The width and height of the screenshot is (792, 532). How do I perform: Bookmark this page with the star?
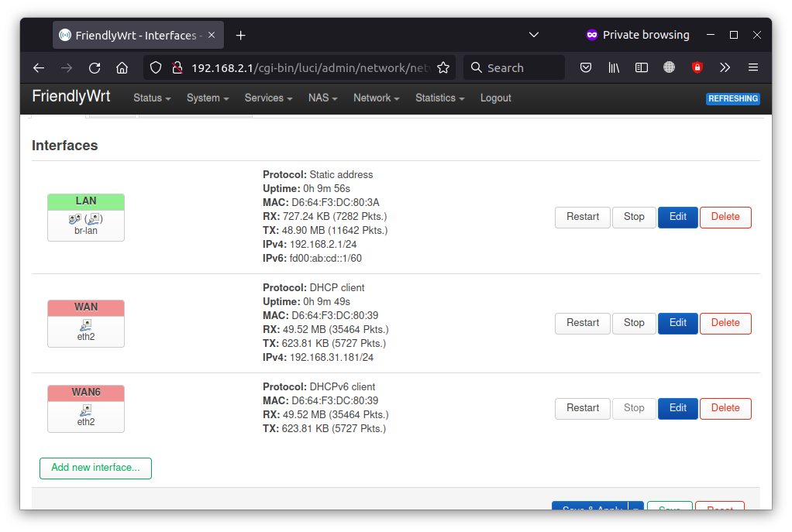(443, 67)
